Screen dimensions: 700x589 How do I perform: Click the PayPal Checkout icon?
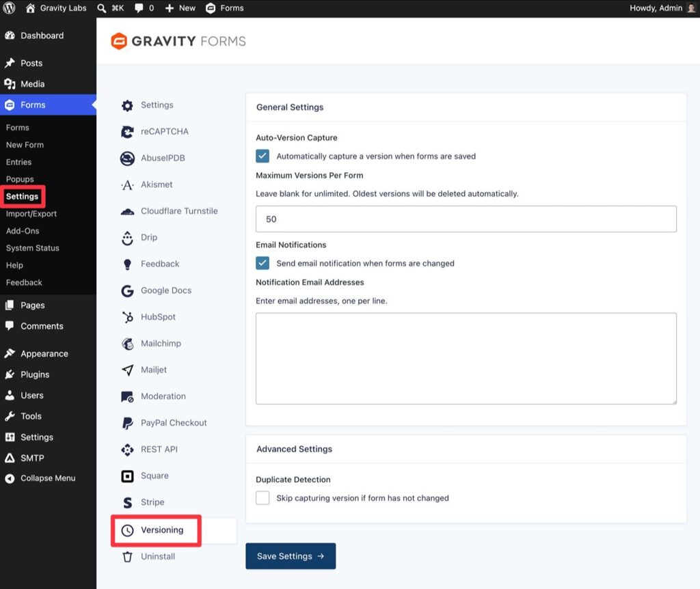(127, 423)
